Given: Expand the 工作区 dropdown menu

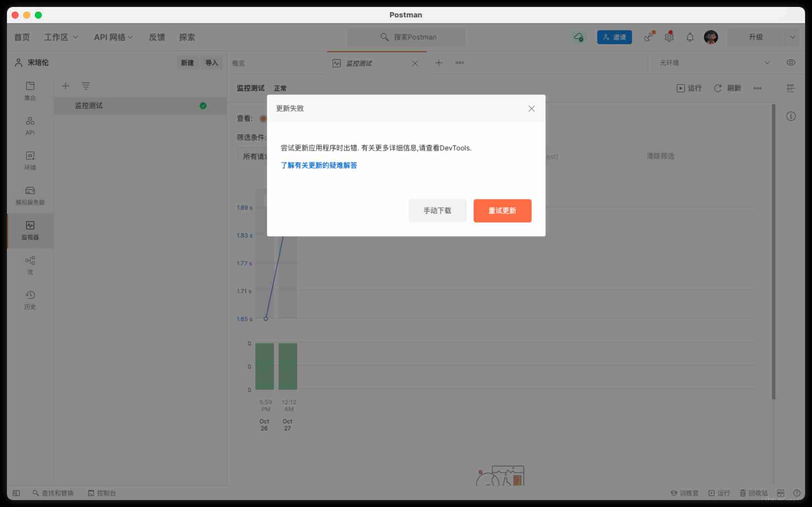Looking at the screenshot, I should (61, 37).
